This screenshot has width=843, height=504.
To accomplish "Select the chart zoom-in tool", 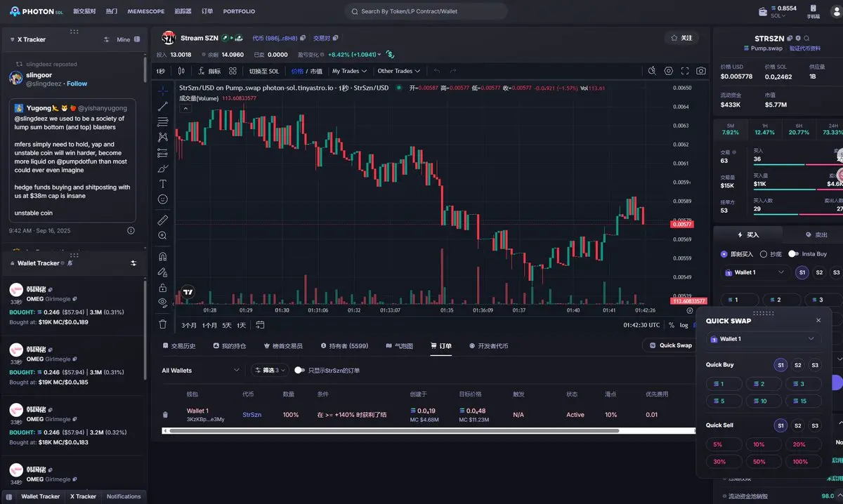I will 163,236.
